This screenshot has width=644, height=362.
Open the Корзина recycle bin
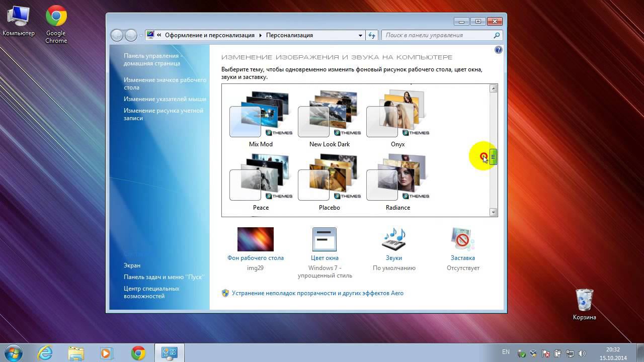pyautogui.click(x=584, y=304)
